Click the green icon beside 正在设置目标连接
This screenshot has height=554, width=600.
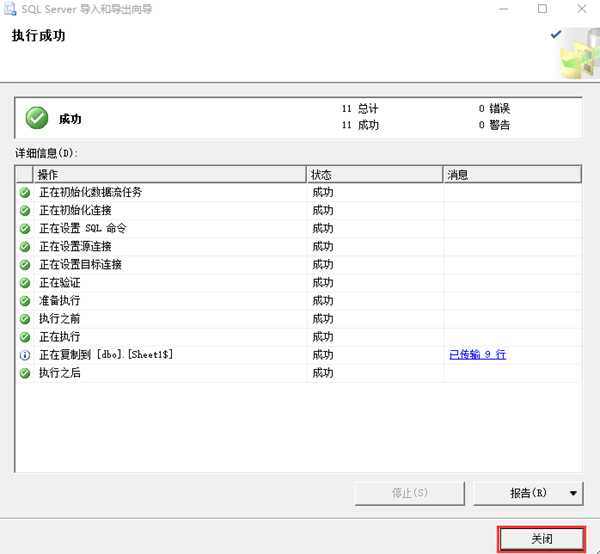coord(25,265)
